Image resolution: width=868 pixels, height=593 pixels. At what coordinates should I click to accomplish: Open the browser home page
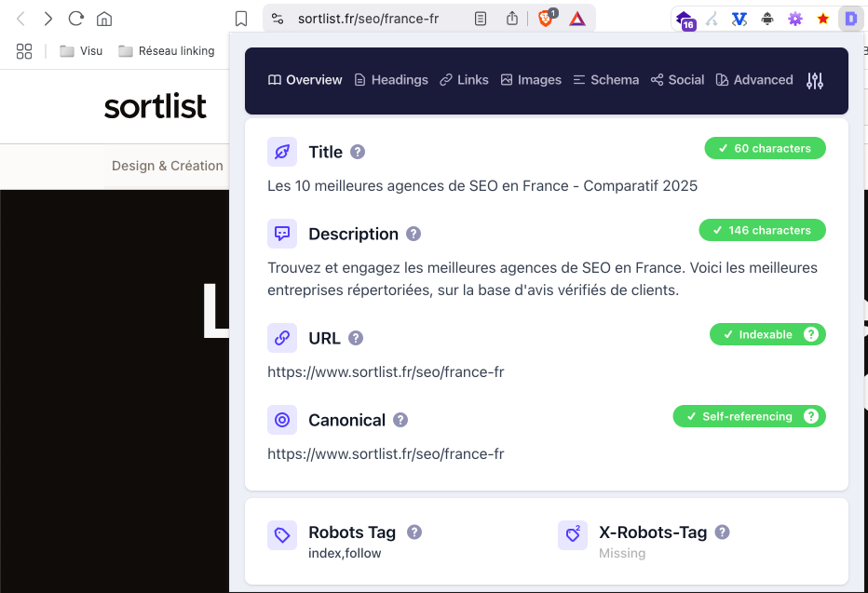coord(104,19)
